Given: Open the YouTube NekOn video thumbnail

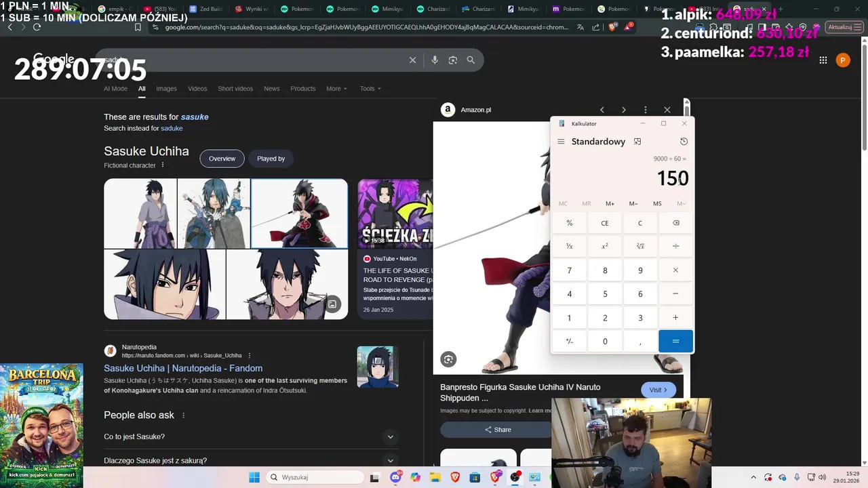Looking at the screenshot, I should (x=395, y=213).
